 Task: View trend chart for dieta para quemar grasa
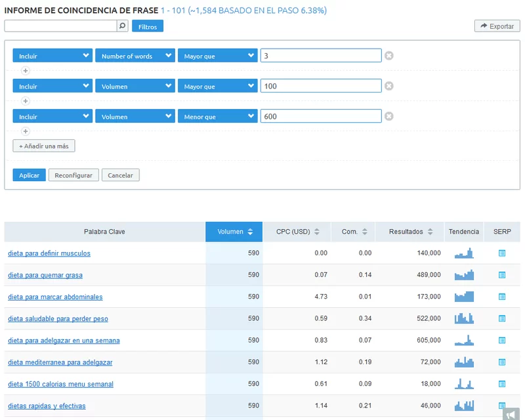pyautogui.click(x=464, y=275)
